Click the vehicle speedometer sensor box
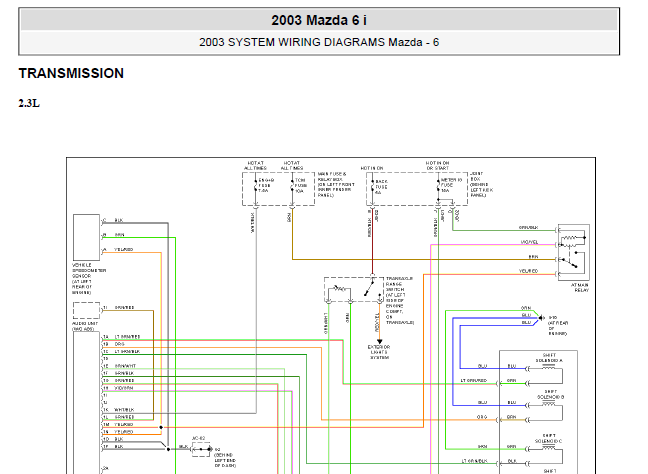The width and height of the screenshot is (648, 474). [86, 237]
